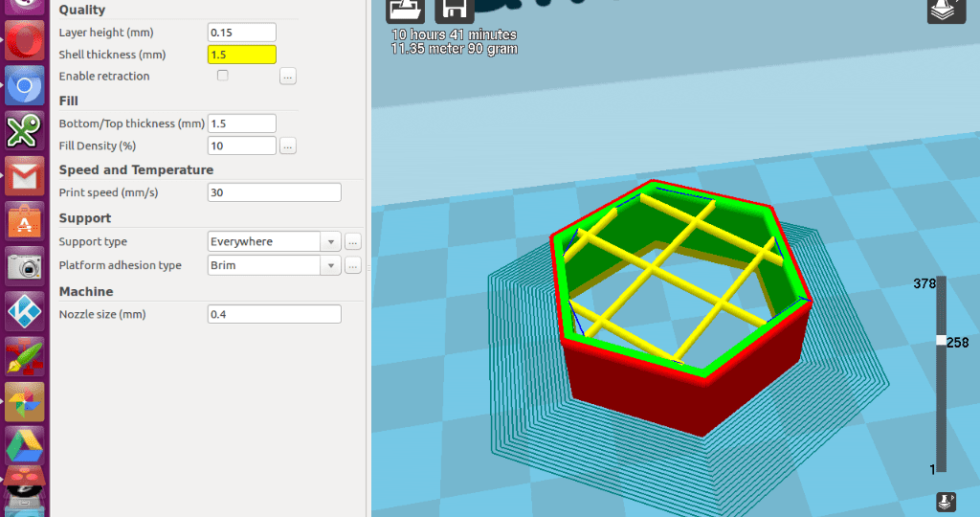Viewport: 980px width, 517px height.
Task: Open Platform adhesion extra settings ellipsis button
Action: click(352, 265)
